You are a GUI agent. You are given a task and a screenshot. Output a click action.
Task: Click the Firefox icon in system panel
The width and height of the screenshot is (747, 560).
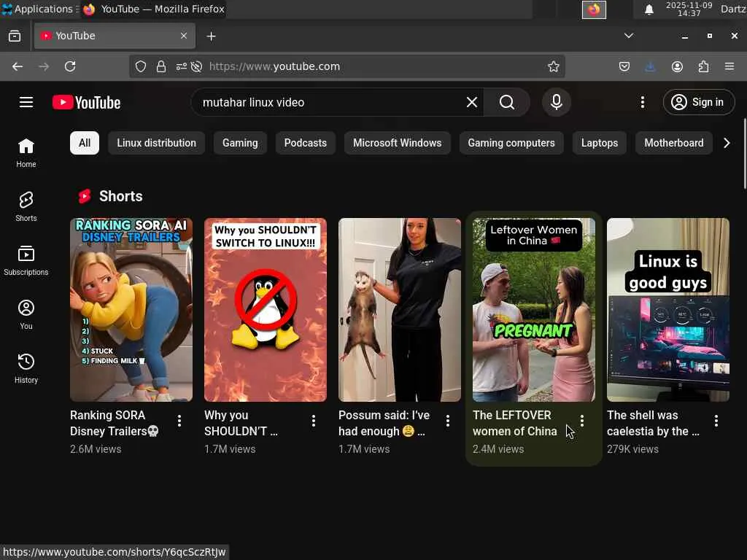click(x=594, y=9)
